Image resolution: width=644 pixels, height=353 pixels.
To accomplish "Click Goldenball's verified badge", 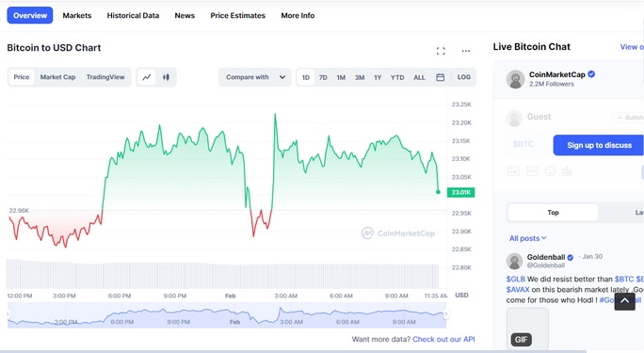I will pyautogui.click(x=570, y=257).
